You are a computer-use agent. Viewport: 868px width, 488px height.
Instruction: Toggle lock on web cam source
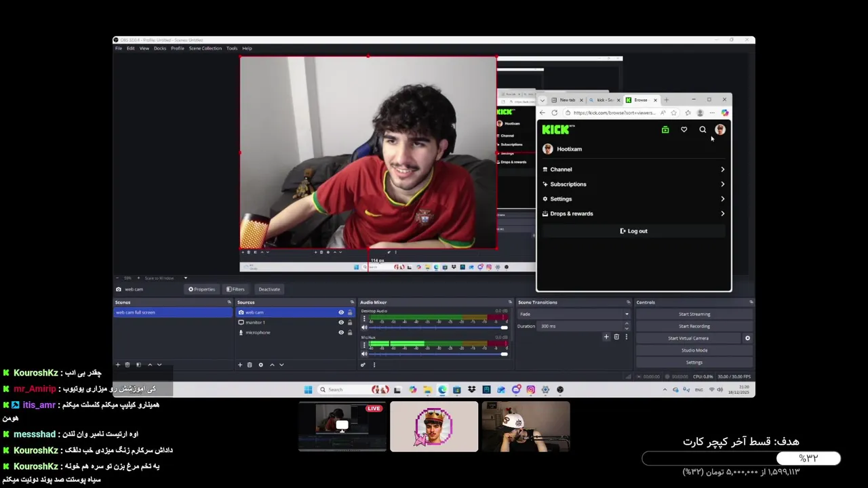pos(350,312)
